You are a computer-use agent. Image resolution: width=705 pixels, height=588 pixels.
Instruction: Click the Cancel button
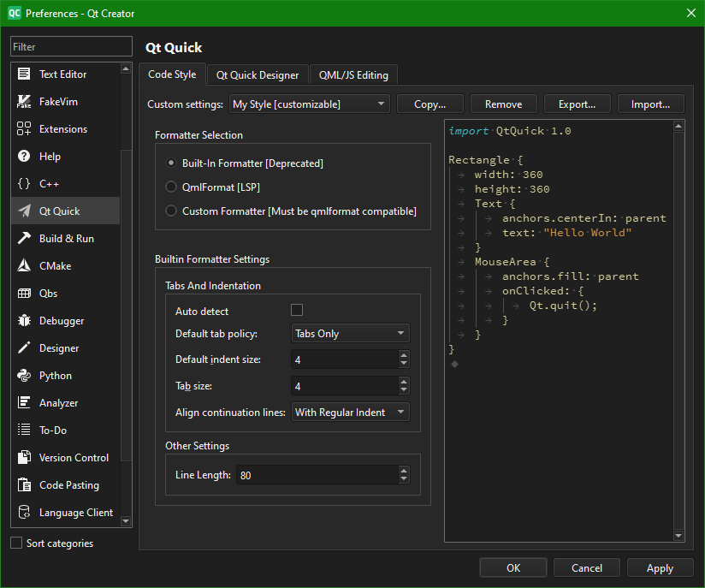pos(586,567)
